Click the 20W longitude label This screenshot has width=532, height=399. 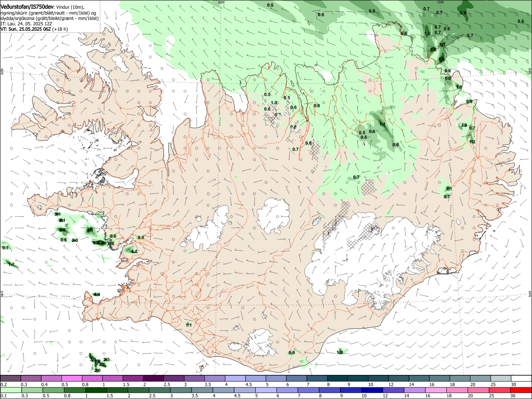(221, 2)
